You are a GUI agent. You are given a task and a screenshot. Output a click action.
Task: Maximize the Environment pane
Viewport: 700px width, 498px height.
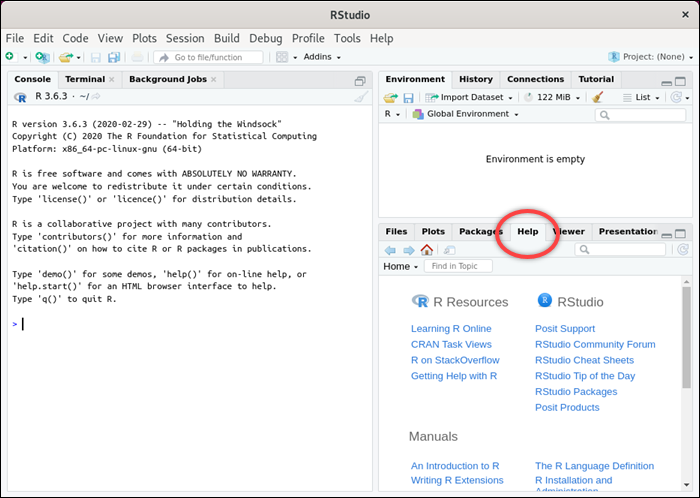click(680, 82)
